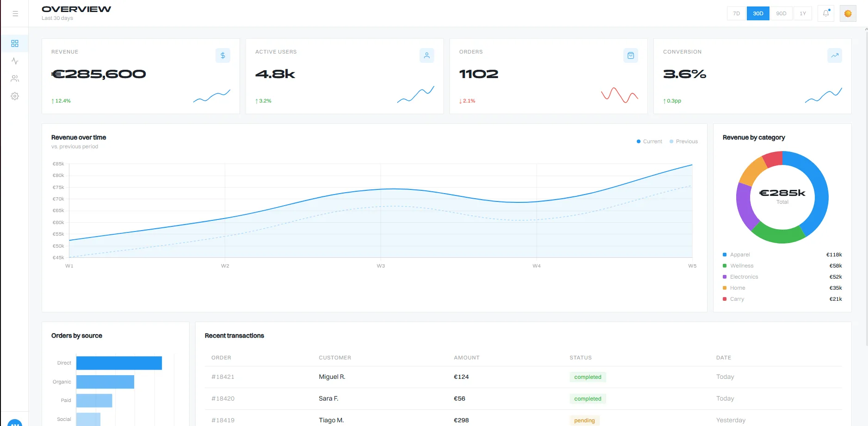The image size is (868, 426).
Task: Click customer Tiago M.
Action: point(332,420)
